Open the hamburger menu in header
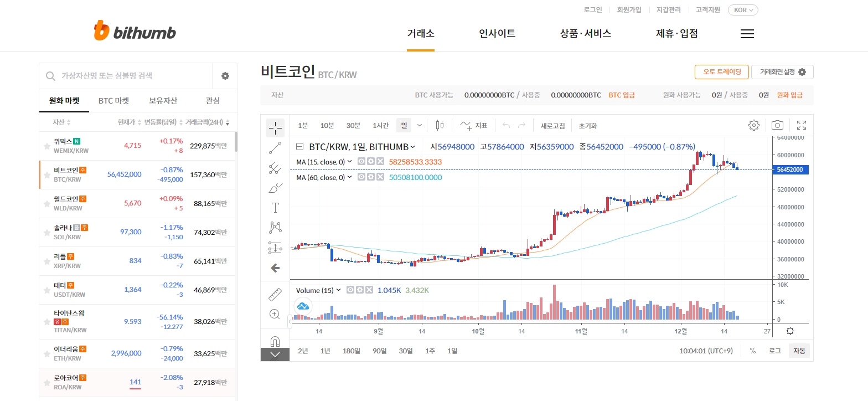868x401 pixels. 747,34
